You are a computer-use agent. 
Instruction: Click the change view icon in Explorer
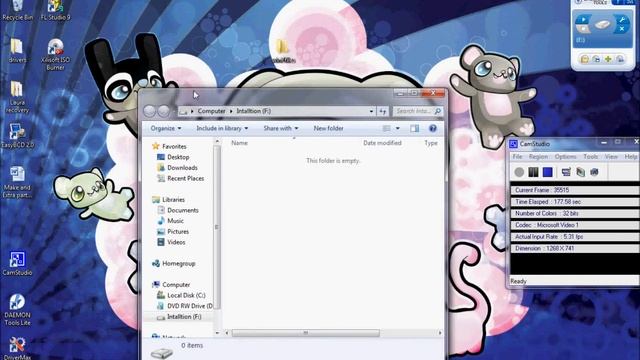click(x=386, y=128)
